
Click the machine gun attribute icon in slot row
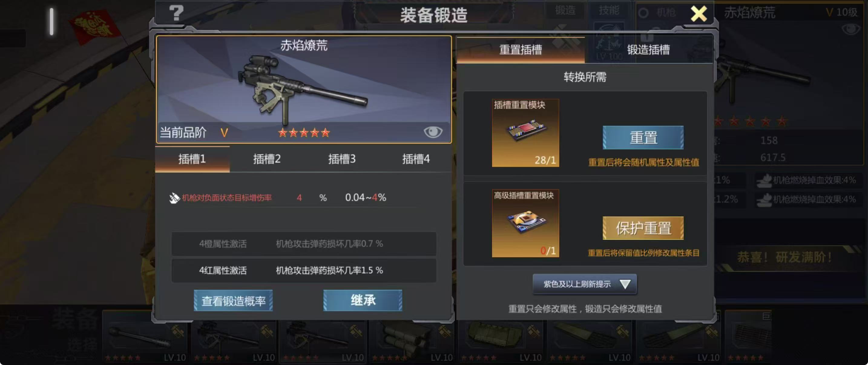click(x=174, y=198)
